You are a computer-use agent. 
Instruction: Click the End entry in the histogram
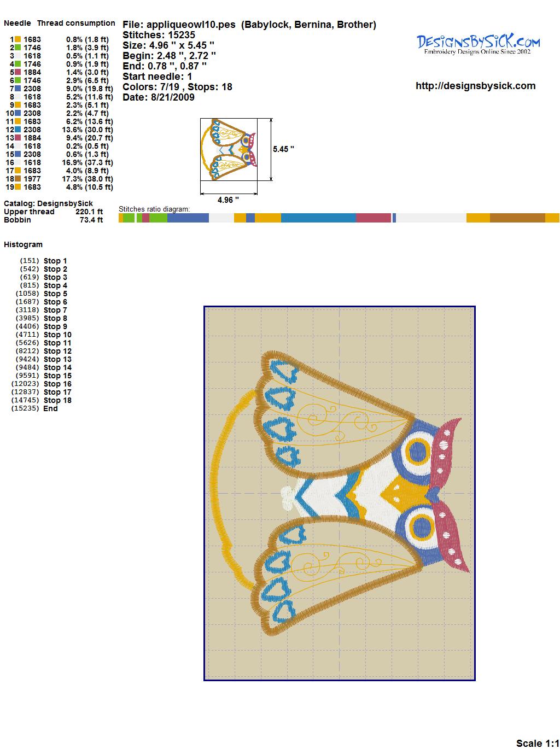pos(50,408)
